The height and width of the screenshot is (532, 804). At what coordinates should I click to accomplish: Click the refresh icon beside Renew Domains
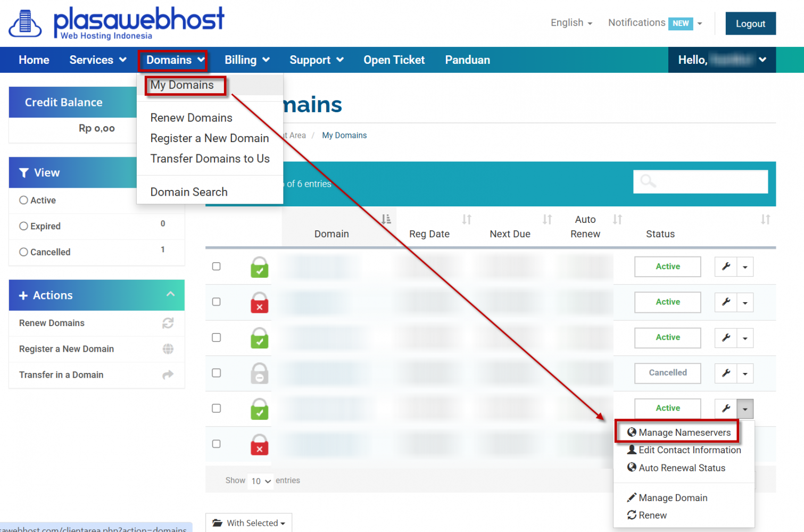168,323
